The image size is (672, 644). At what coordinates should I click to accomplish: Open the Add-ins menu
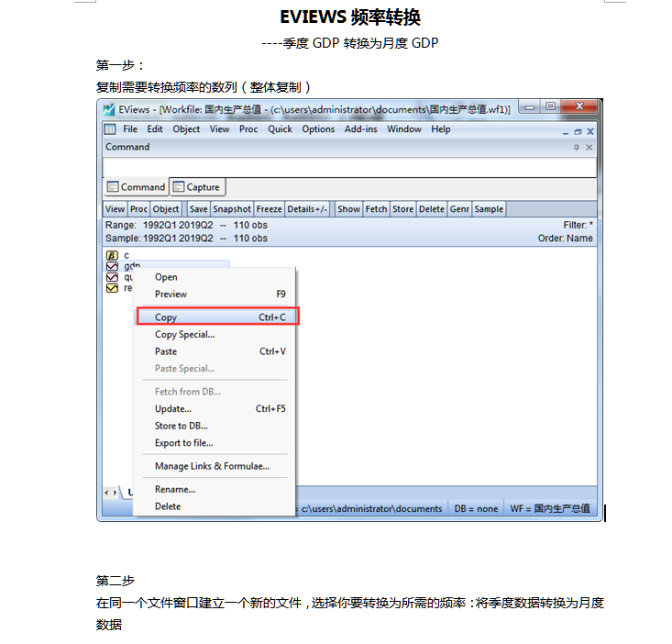click(x=361, y=129)
